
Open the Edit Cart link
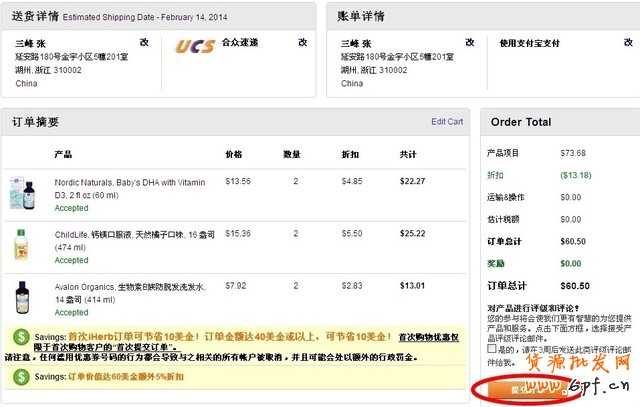point(447,122)
